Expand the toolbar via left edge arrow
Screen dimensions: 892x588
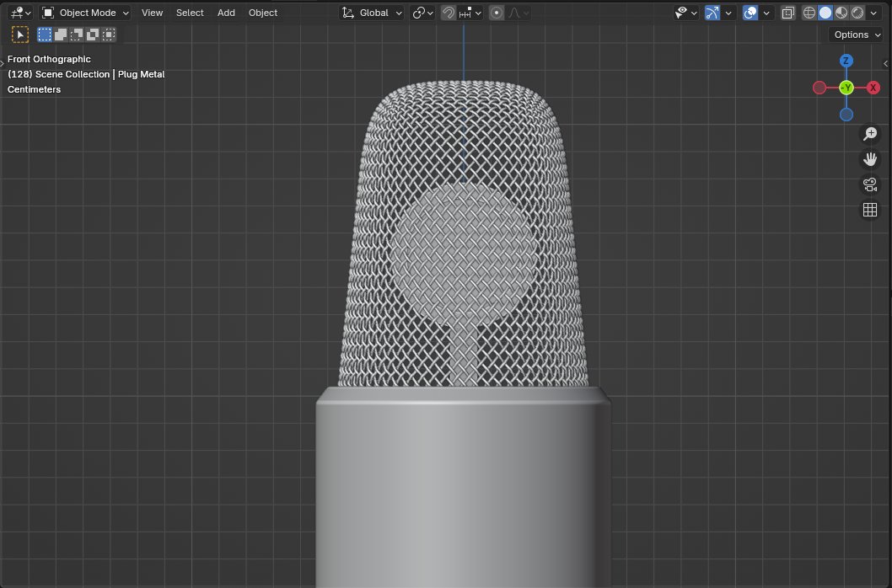(3, 64)
